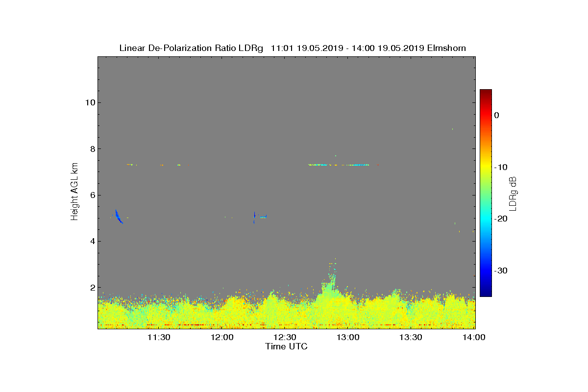Click the 12:30 time tick label
The width and height of the screenshot is (588, 392).
click(x=285, y=338)
